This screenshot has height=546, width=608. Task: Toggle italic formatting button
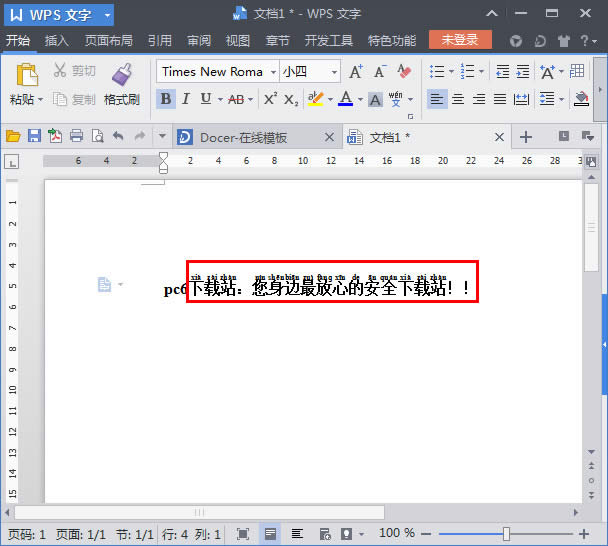[186, 99]
